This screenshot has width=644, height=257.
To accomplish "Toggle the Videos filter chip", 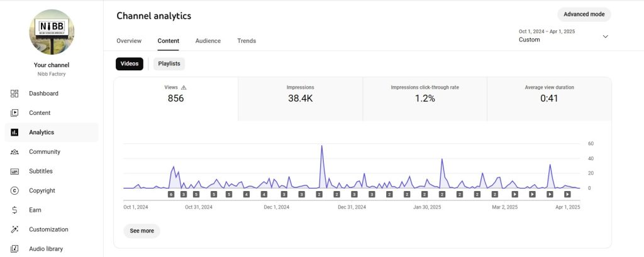I will (130, 63).
